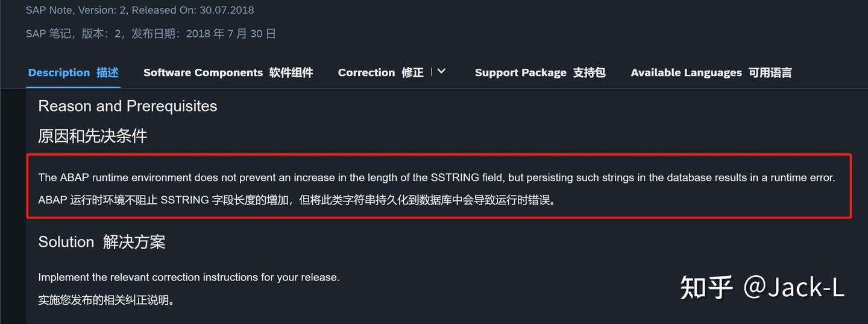The image size is (868, 324).
Task: Click the Chinese date 2018 年 7 月 30 日
Action: click(230, 34)
